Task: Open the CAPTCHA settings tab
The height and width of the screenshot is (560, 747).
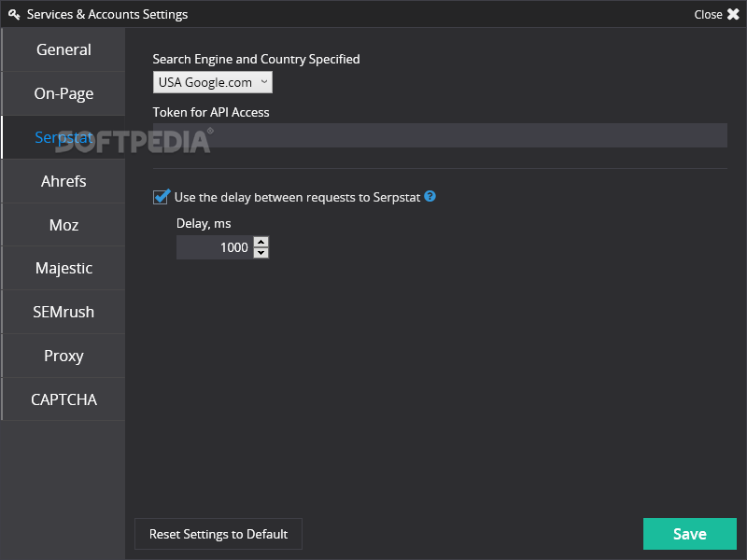Action: (63, 399)
